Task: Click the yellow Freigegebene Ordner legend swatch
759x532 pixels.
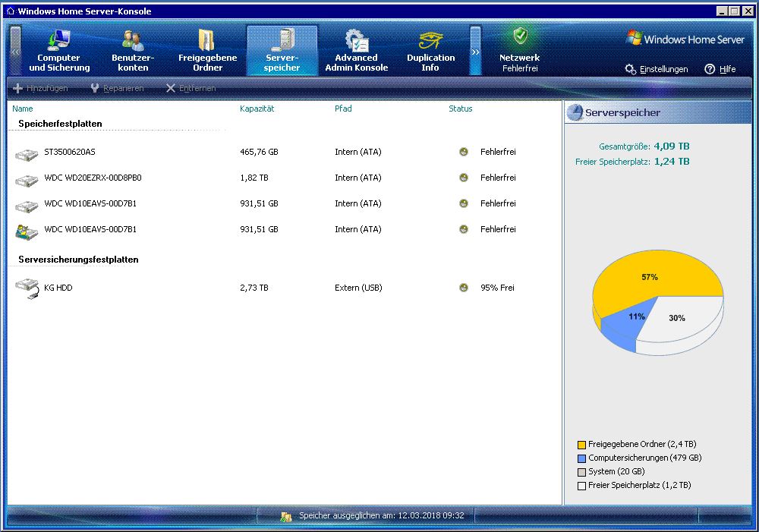Action: 582,445
